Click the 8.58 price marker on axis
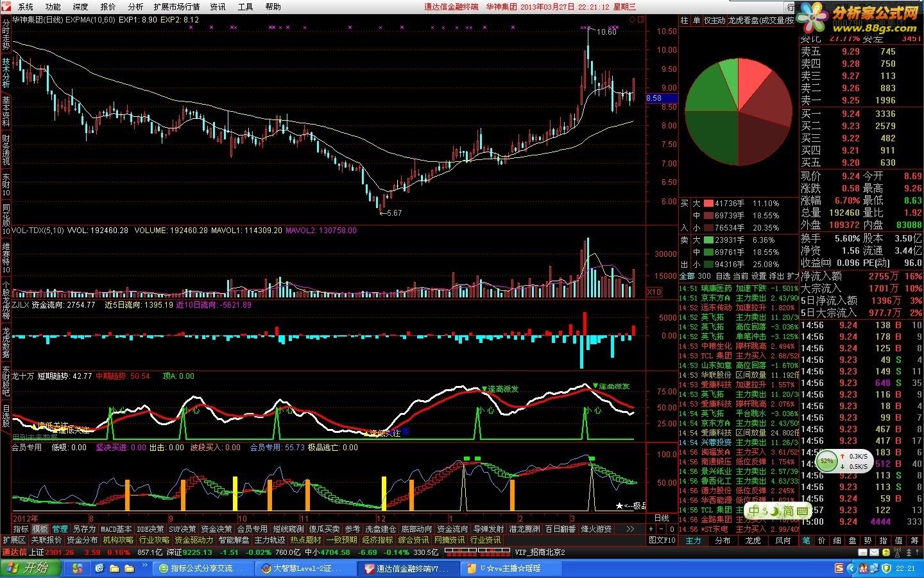The width and height of the screenshot is (924, 578). [661, 98]
